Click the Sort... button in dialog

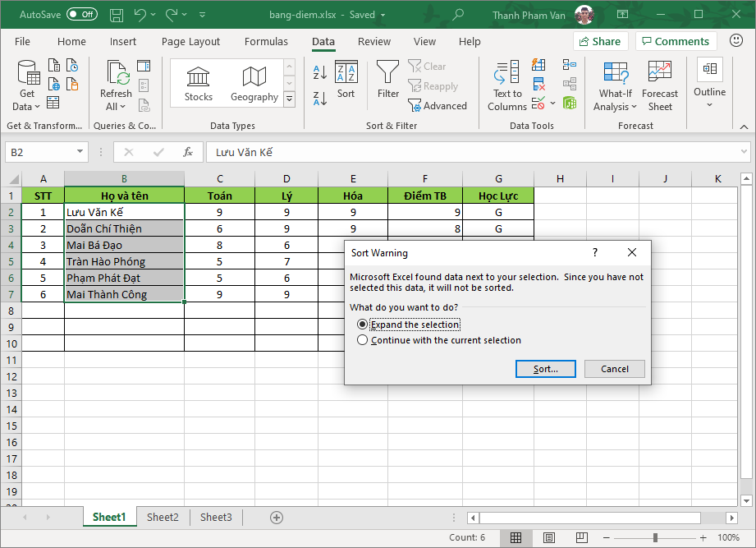point(545,369)
